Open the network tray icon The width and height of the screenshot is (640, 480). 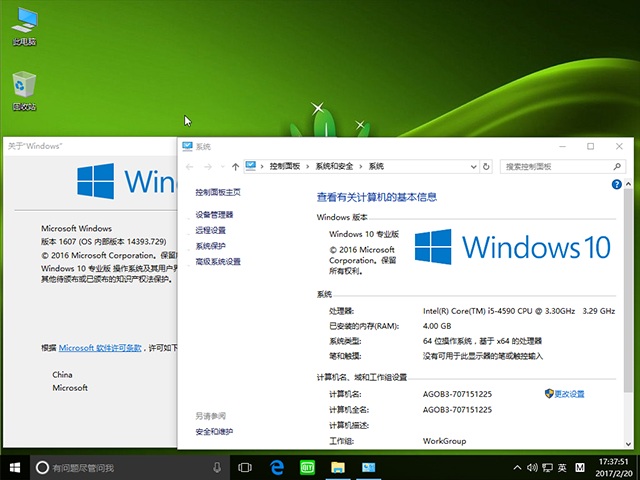[547, 468]
